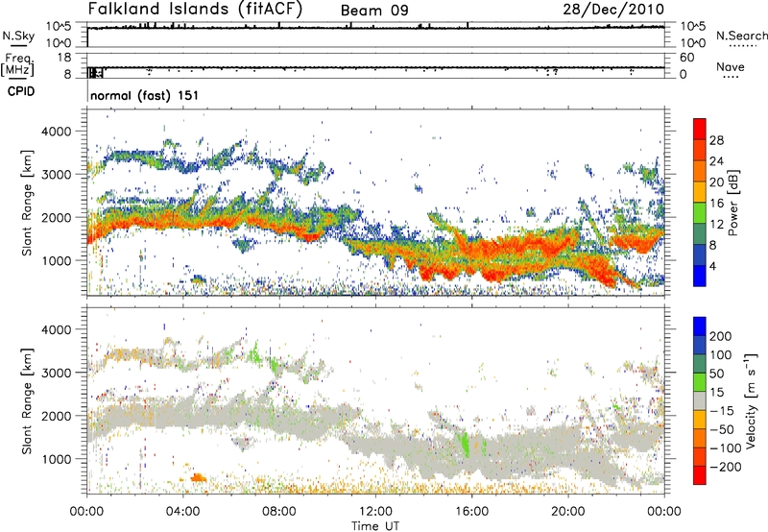Click the '28' power colorbar tick value
The image size is (768, 532).
coord(716,140)
